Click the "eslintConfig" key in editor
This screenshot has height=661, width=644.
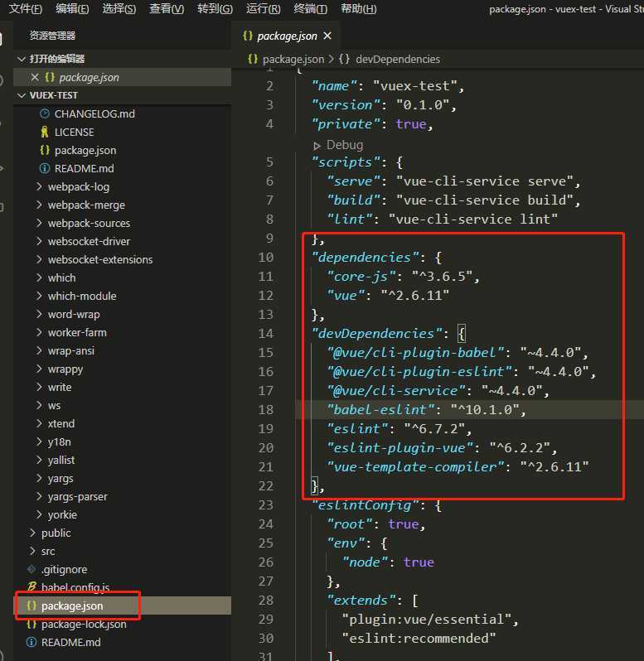tap(366, 505)
